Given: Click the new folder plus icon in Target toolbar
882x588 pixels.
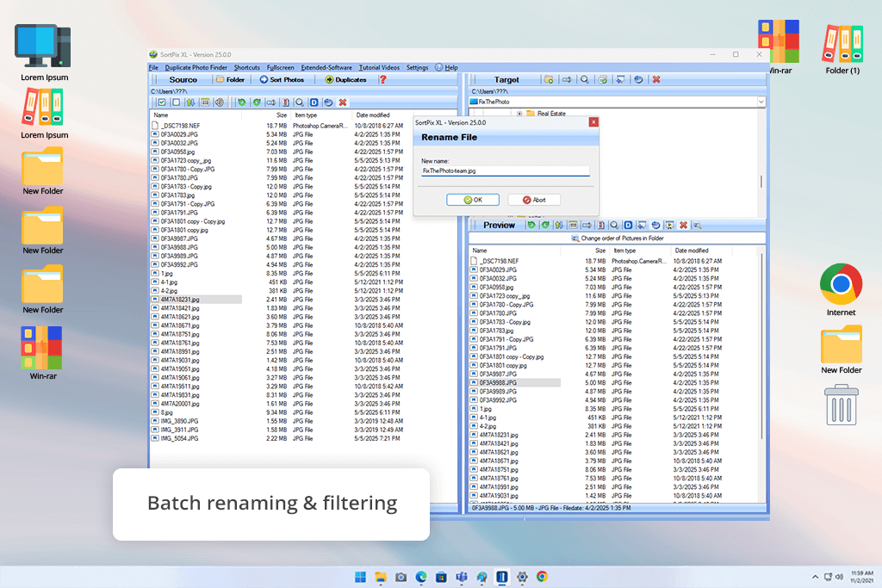Looking at the screenshot, I should pyautogui.click(x=549, y=80).
